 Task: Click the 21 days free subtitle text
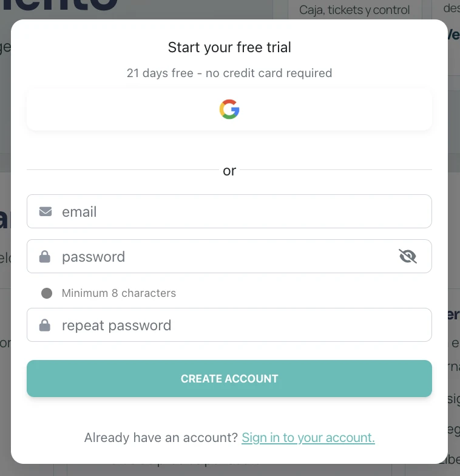(x=229, y=73)
